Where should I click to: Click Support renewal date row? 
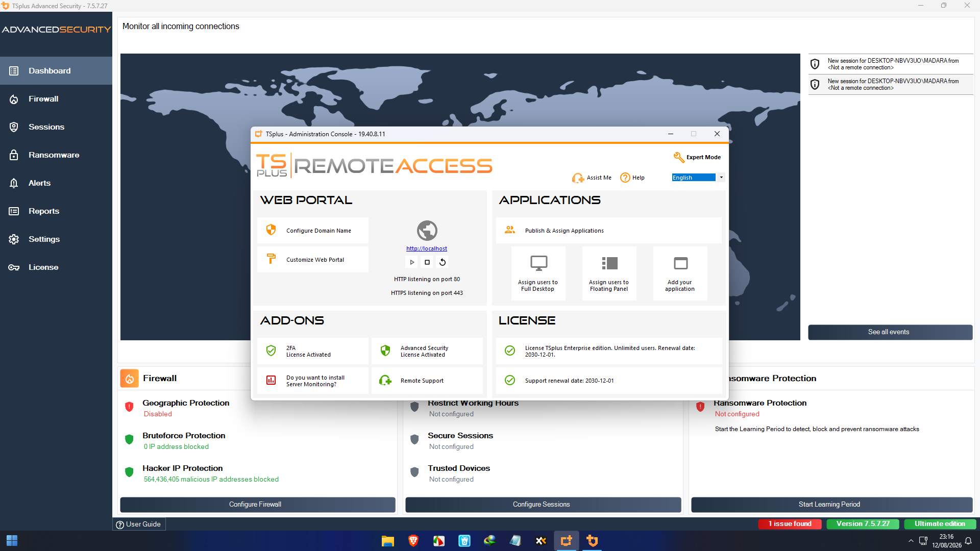coord(609,381)
